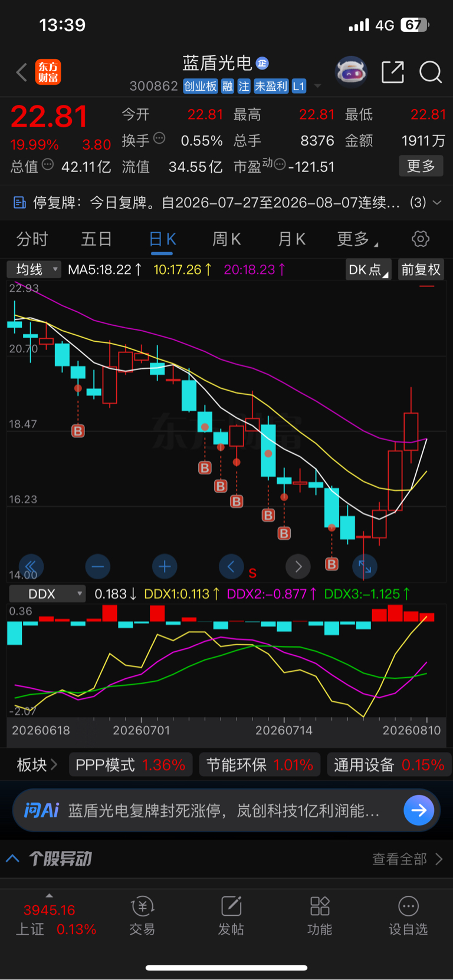Tap the announcement document icon
This screenshot has width=453, height=980.
point(19,203)
